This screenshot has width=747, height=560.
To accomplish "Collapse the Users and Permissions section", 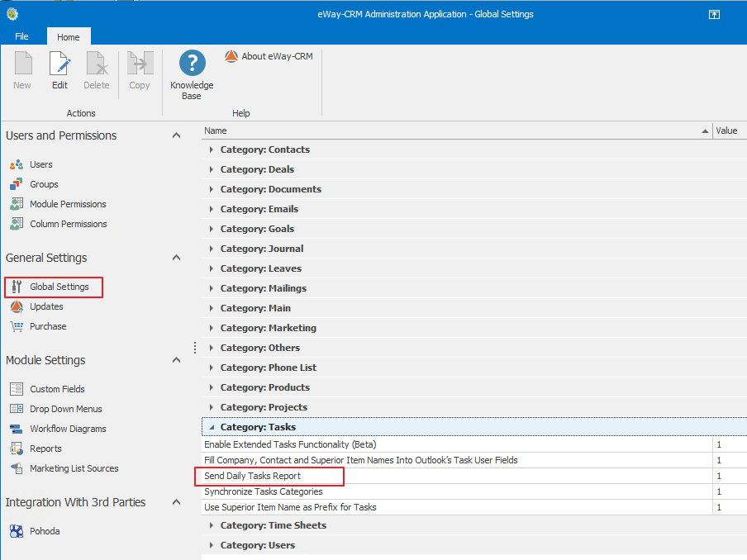I will click(x=176, y=135).
